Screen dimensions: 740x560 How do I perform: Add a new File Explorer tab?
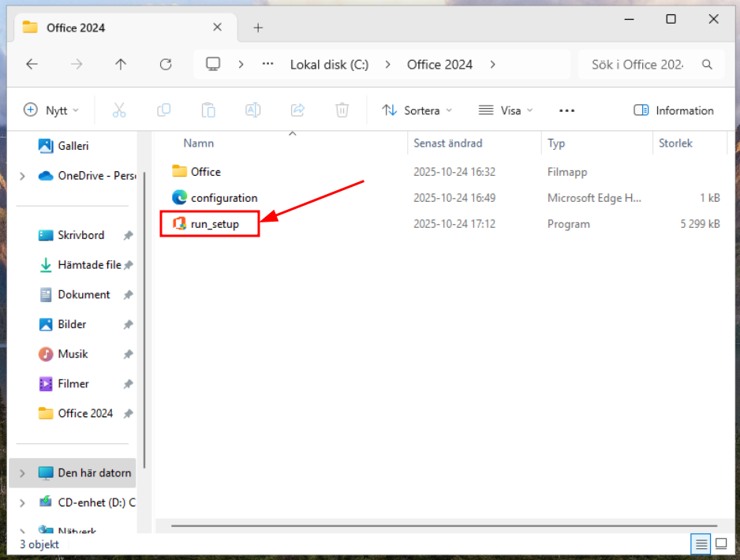click(258, 28)
